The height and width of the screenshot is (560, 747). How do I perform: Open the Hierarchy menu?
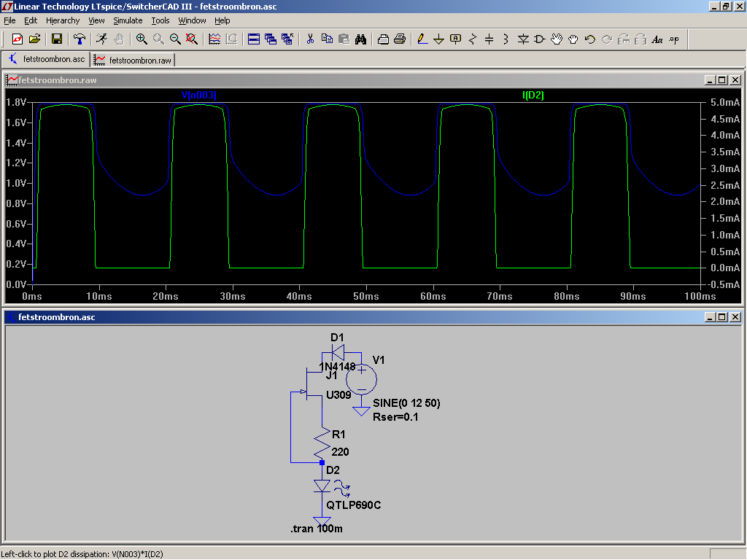point(63,20)
